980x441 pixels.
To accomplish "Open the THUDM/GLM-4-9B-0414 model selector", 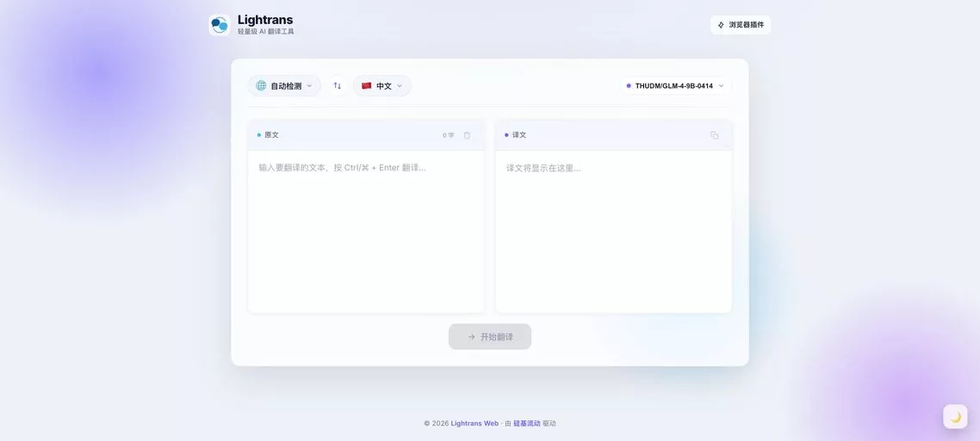I will (x=676, y=85).
